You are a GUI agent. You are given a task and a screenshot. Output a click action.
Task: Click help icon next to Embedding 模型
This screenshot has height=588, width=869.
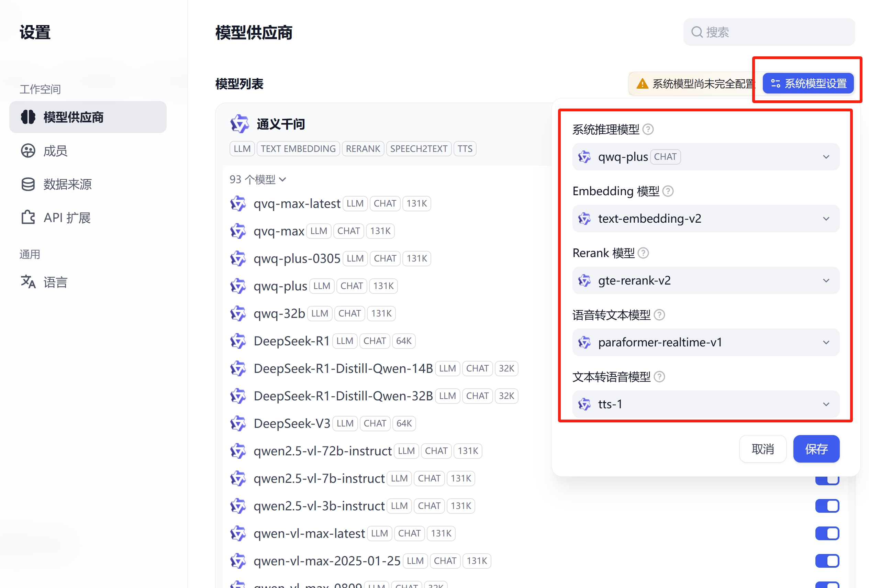[668, 191]
